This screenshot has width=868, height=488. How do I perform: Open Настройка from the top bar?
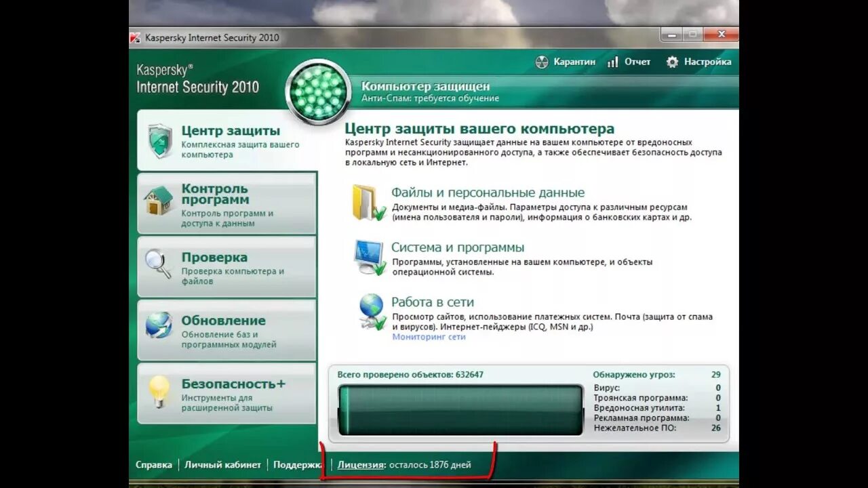coord(698,62)
